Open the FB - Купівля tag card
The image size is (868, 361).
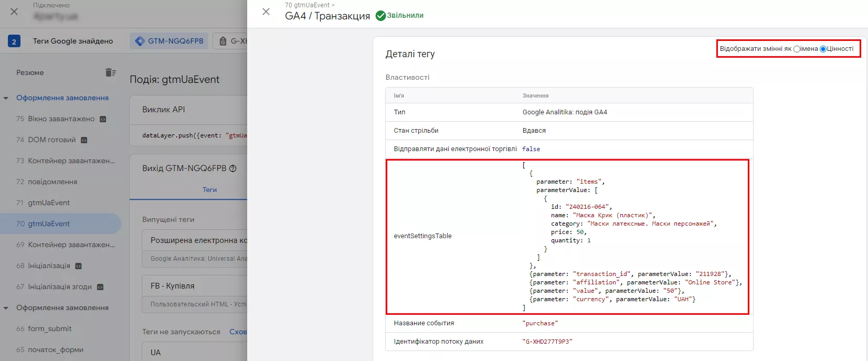point(195,294)
